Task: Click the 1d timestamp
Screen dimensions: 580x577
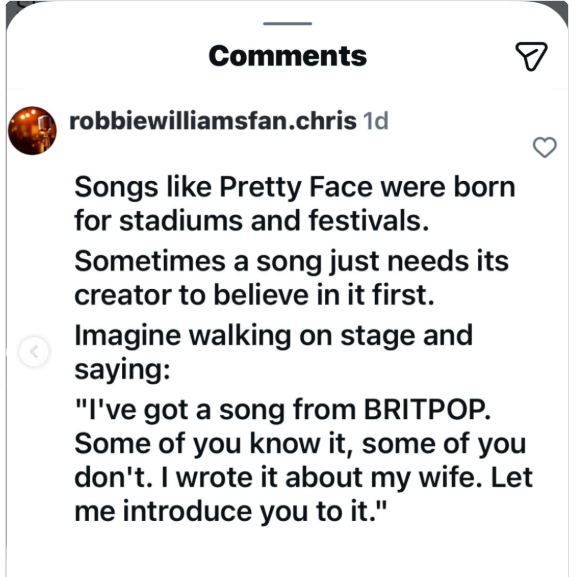Action: tap(376, 121)
